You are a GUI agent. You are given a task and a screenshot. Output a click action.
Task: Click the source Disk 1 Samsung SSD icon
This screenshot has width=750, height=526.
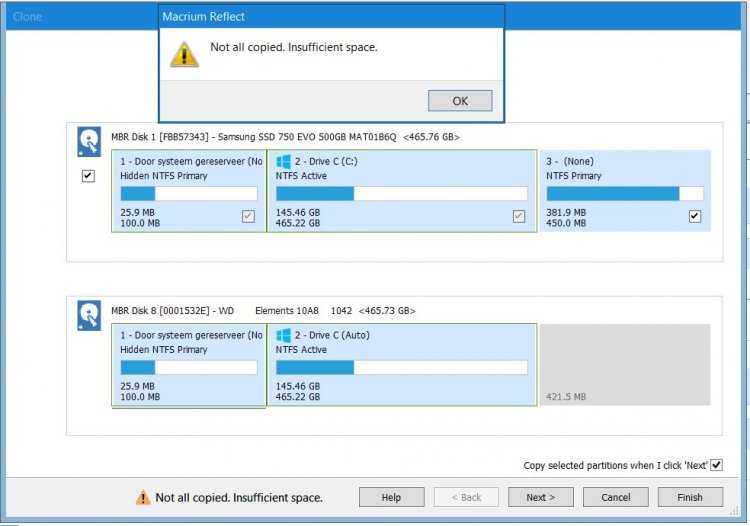(89, 142)
